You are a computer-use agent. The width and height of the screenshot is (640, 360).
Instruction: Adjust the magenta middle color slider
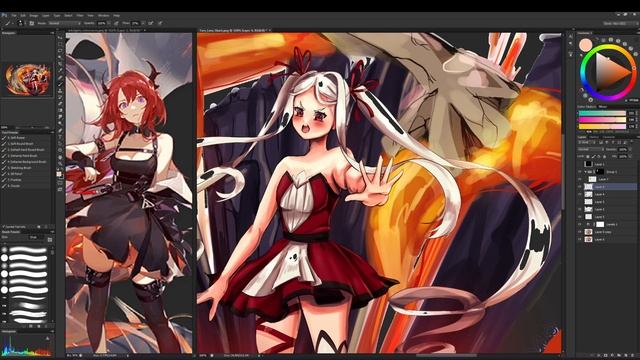(602, 120)
